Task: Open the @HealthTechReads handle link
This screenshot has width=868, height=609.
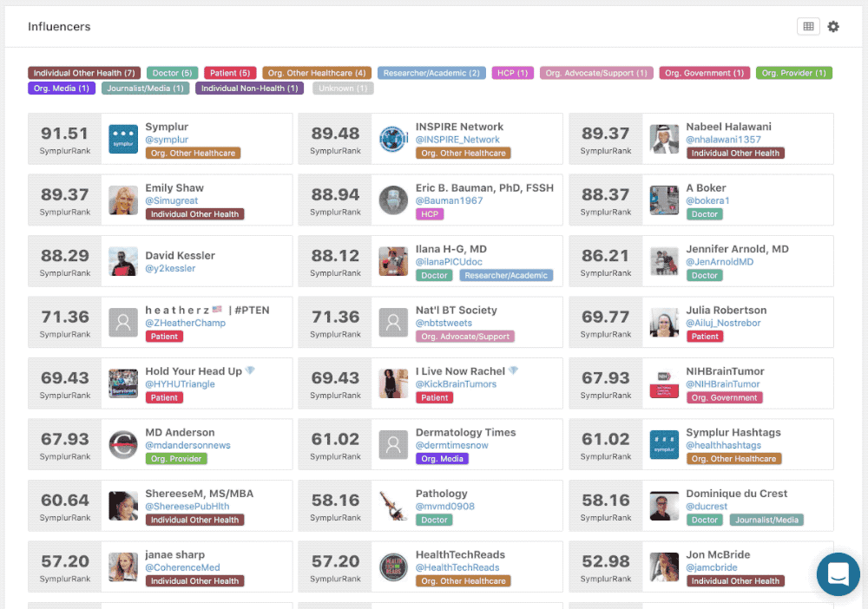Action: pos(457,567)
